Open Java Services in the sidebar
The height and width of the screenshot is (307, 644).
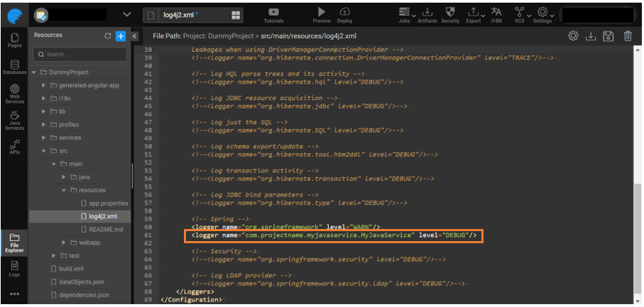[14, 121]
